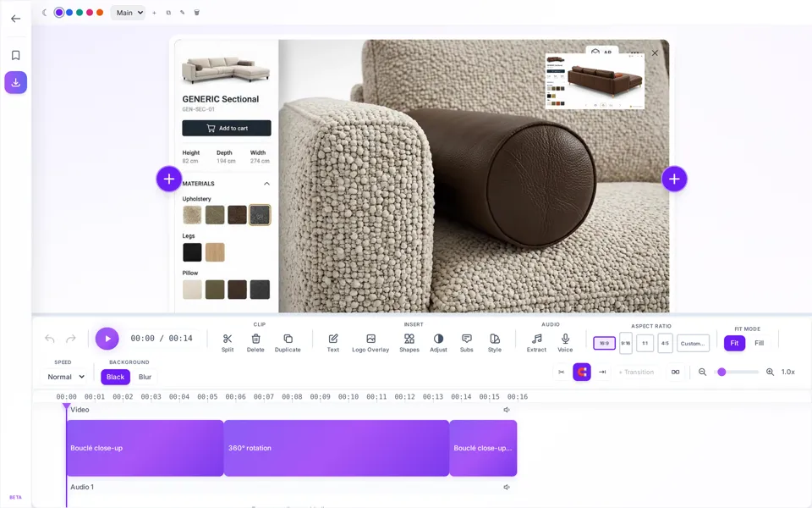Insert a Logo Overlay

click(x=370, y=343)
